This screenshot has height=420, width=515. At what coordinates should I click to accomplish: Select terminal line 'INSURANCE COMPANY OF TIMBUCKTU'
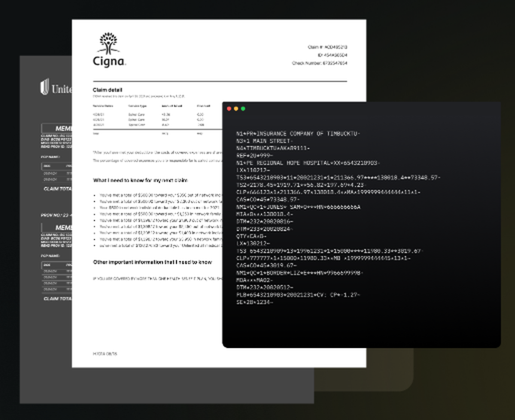(298, 134)
